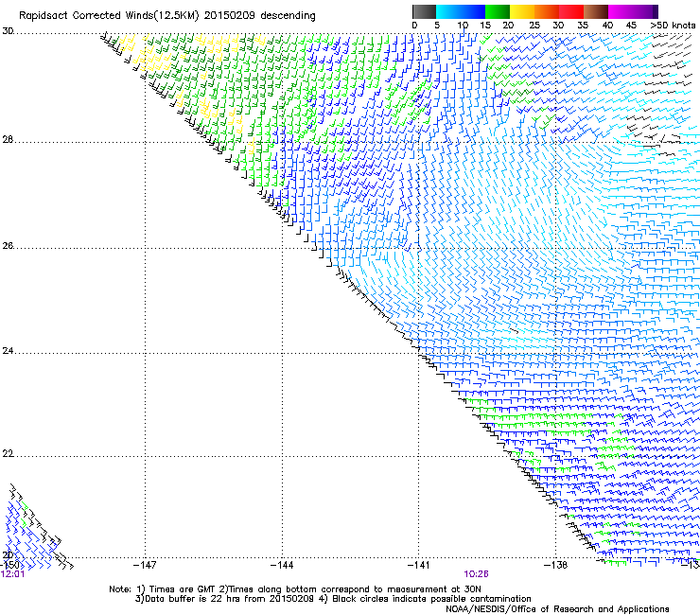This screenshot has height=615, width=700.
Task: Click the '>50 knots' legend label
Action: click(x=673, y=26)
